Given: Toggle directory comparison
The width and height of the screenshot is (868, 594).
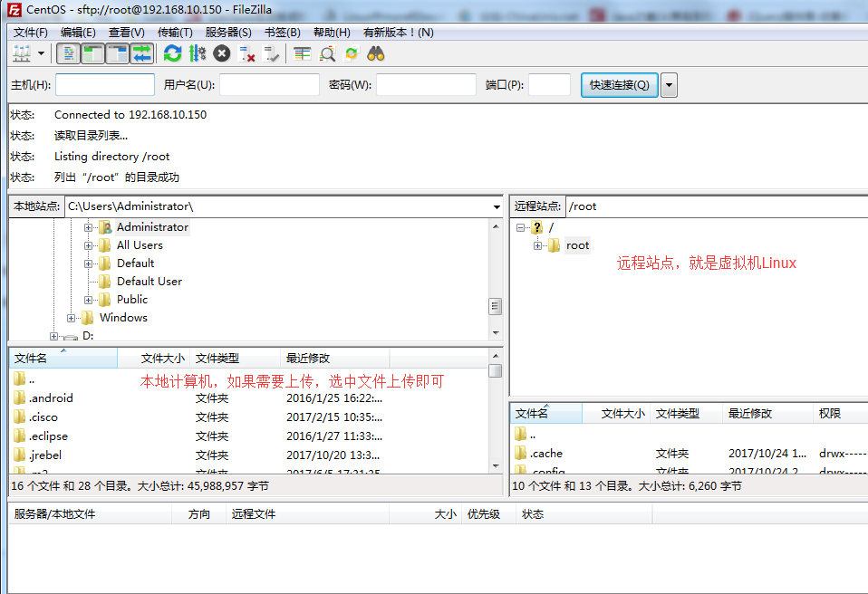Looking at the screenshot, I should 327,53.
